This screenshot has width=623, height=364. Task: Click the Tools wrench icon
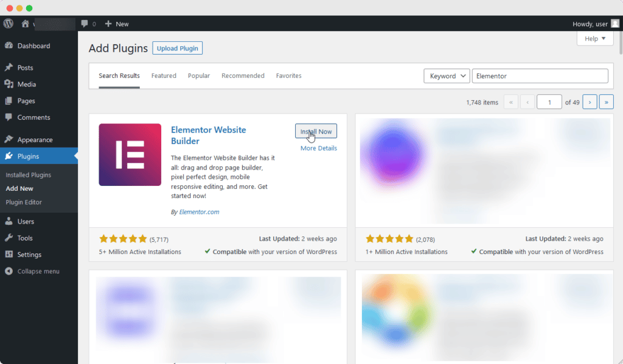tap(9, 238)
